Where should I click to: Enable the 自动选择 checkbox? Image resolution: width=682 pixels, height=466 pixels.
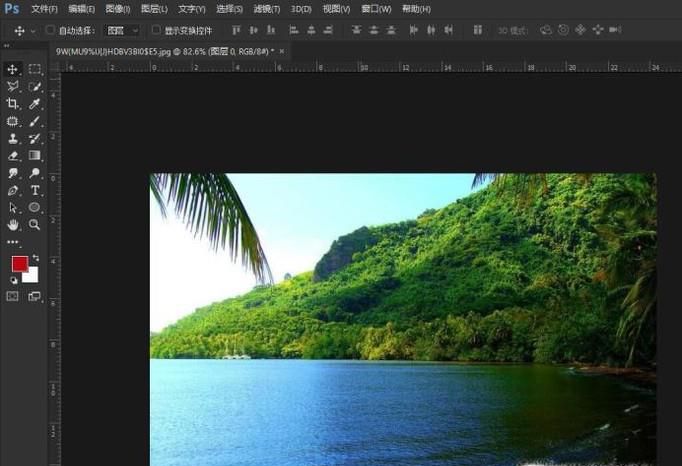tap(50, 31)
